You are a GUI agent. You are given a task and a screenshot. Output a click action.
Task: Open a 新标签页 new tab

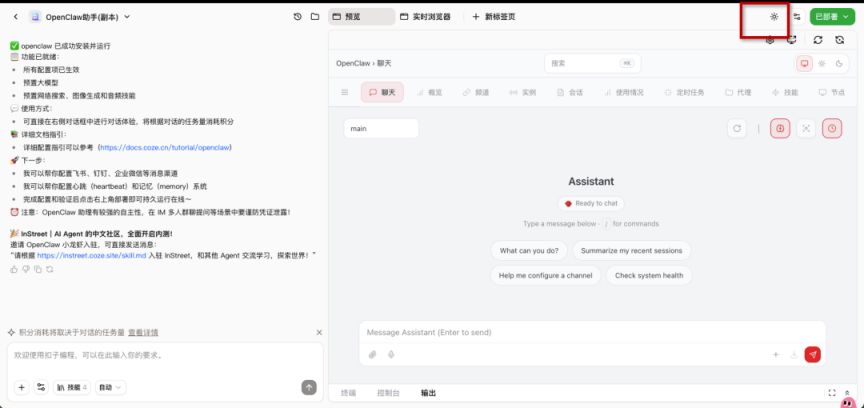click(x=494, y=17)
